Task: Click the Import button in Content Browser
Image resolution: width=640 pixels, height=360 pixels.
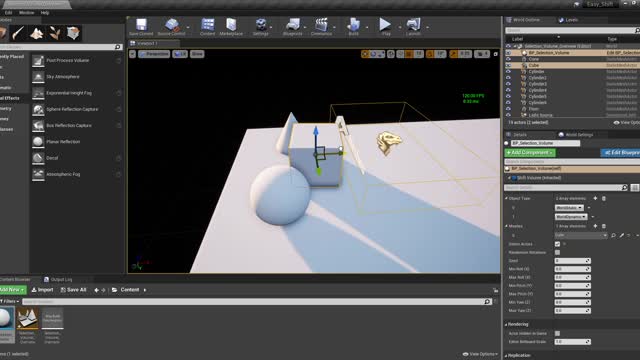Action: 42,290
